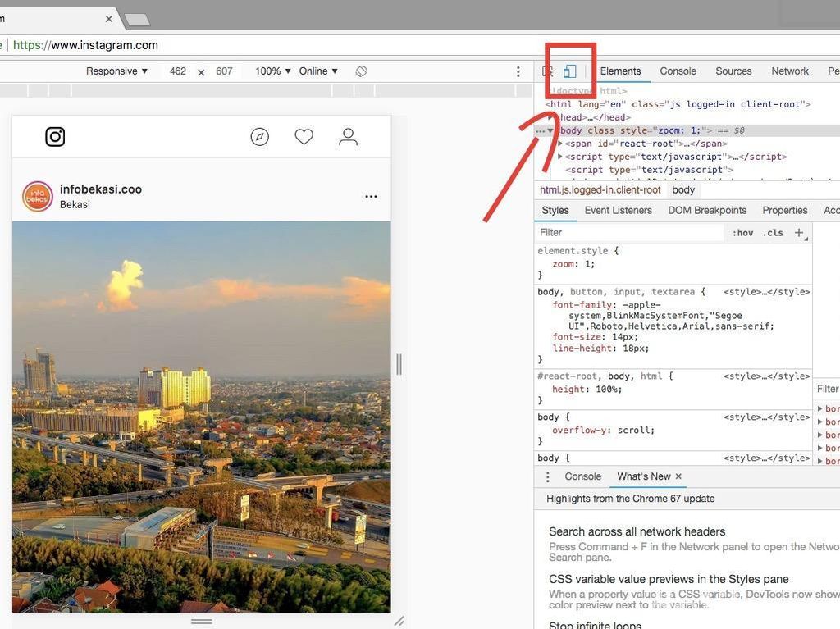
Task: Click the three-dot actions for body node
Action: point(540,131)
